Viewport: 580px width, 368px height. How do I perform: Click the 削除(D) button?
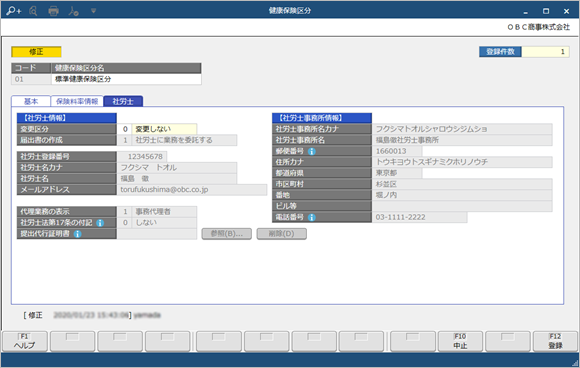click(281, 234)
